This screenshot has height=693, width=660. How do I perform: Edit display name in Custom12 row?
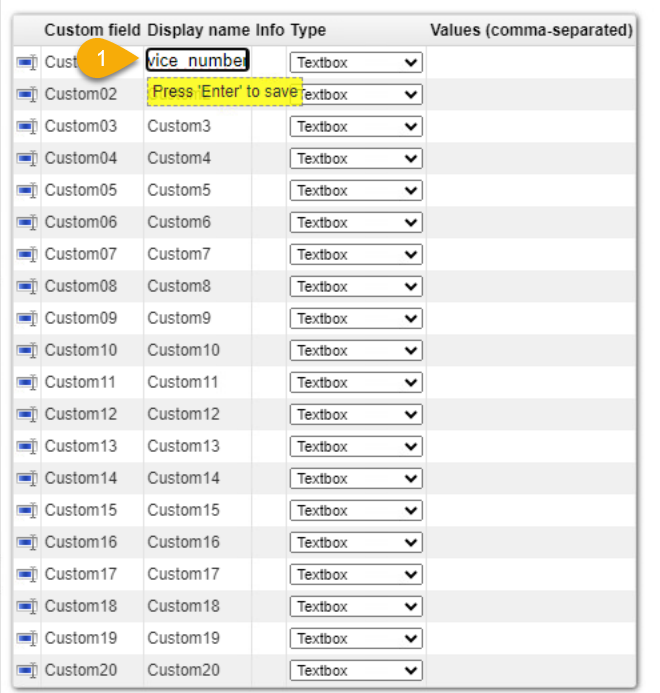click(x=183, y=414)
